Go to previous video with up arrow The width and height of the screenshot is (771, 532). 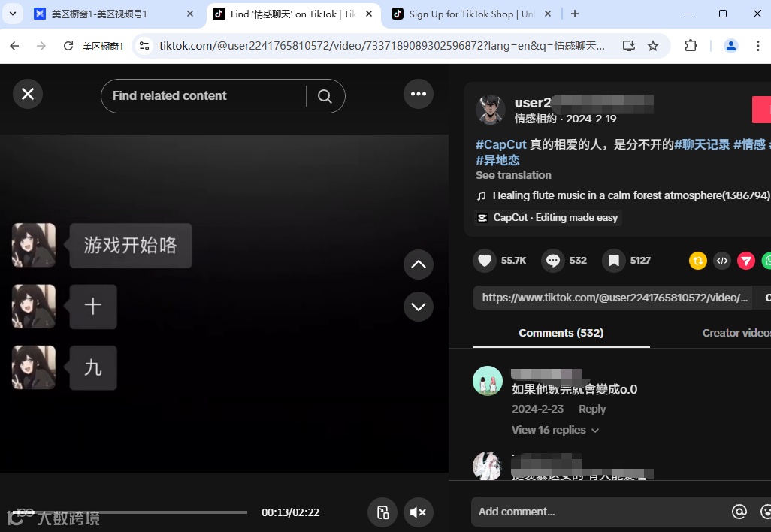click(419, 264)
